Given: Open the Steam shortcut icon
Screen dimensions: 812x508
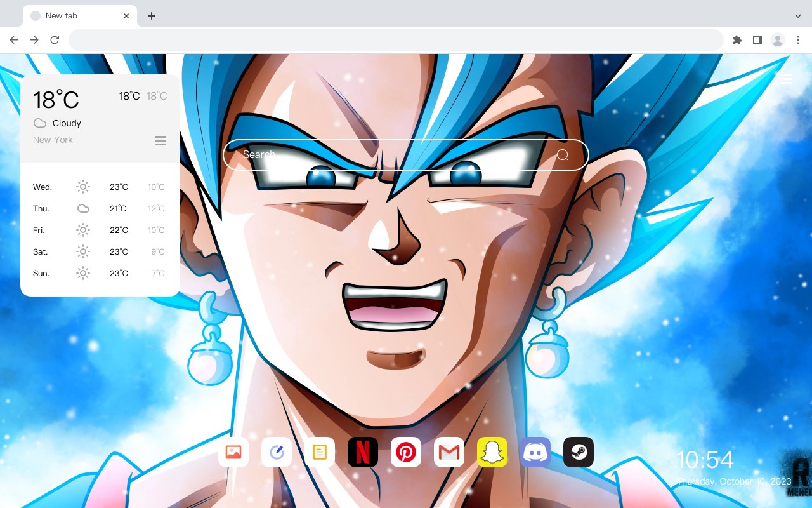Looking at the screenshot, I should [579, 452].
